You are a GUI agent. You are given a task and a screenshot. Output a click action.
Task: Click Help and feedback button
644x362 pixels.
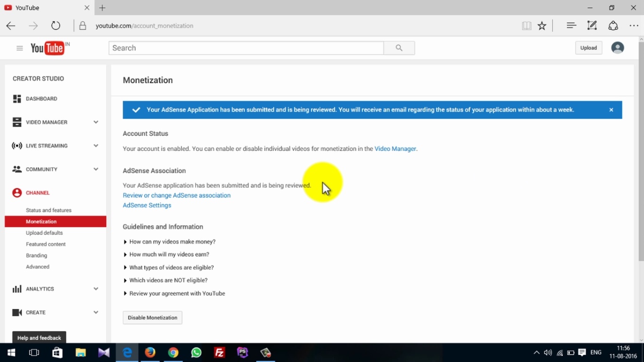pos(39,338)
